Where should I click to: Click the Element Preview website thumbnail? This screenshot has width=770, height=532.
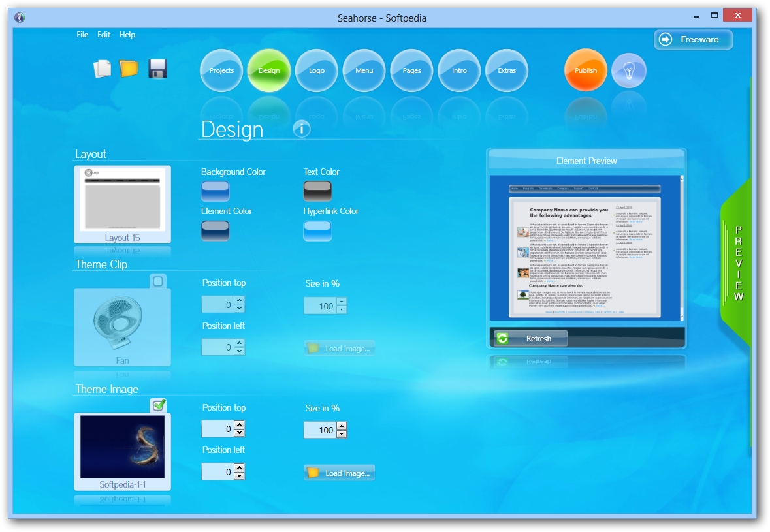[585, 248]
